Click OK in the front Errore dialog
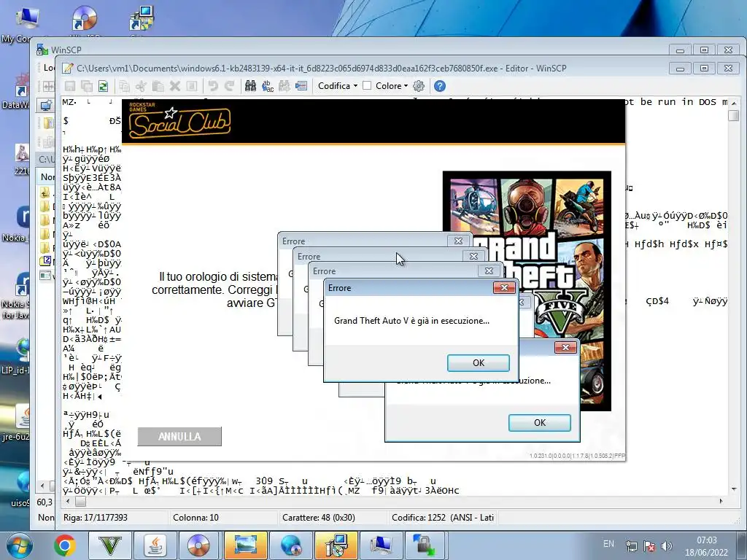This screenshot has height=560, width=747. tap(479, 363)
